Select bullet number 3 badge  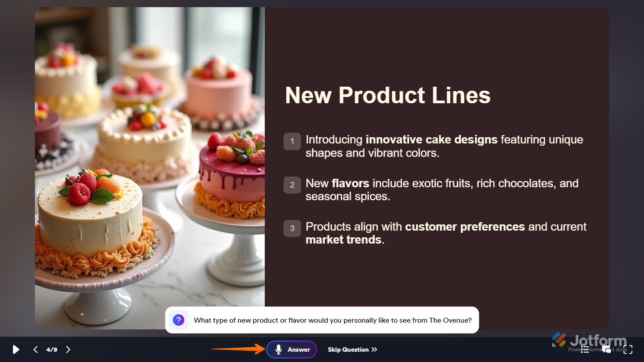pyautogui.click(x=292, y=228)
